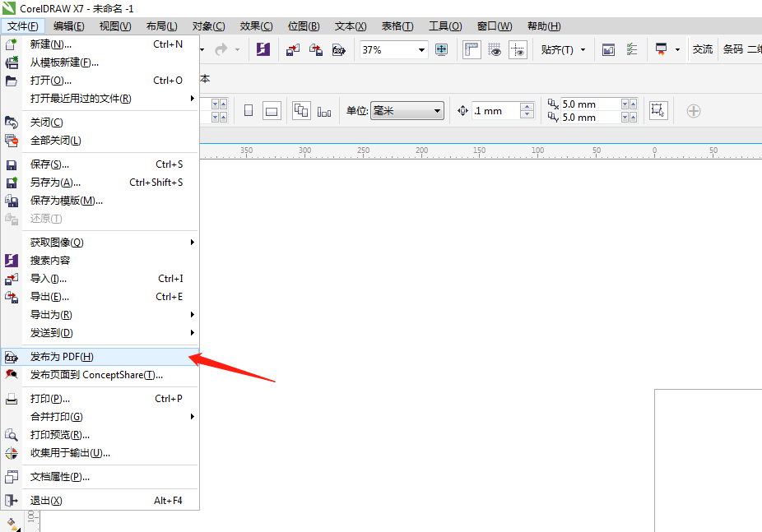The image size is (762, 532).
Task: Choose 关闭(C) menu entry
Action: pyautogui.click(x=100, y=123)
